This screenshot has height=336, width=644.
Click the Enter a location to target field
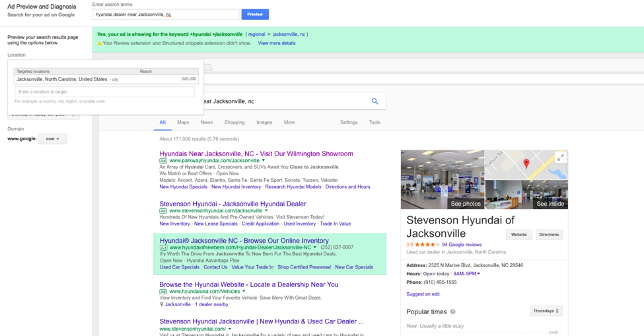(105, 92)
